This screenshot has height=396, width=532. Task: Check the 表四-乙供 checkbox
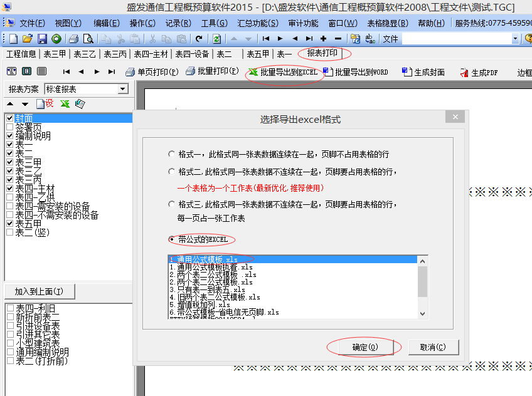point(10,197)
